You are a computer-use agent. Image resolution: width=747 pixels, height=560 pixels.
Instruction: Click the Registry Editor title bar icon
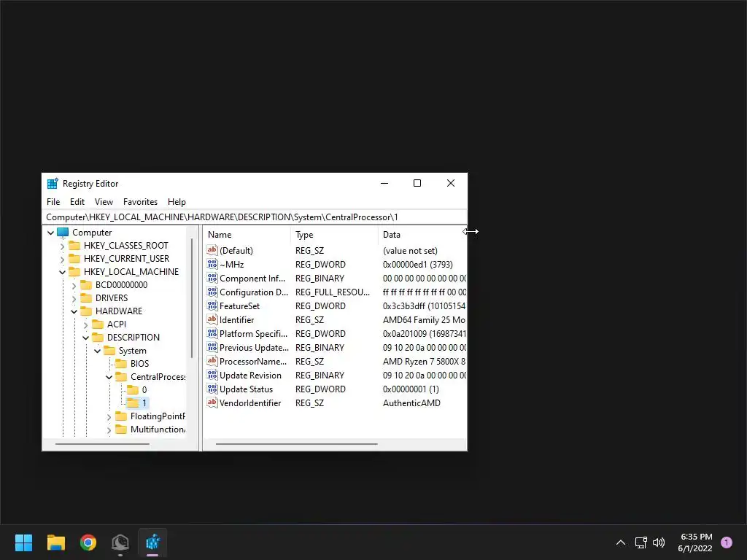(x=53, y=183)
